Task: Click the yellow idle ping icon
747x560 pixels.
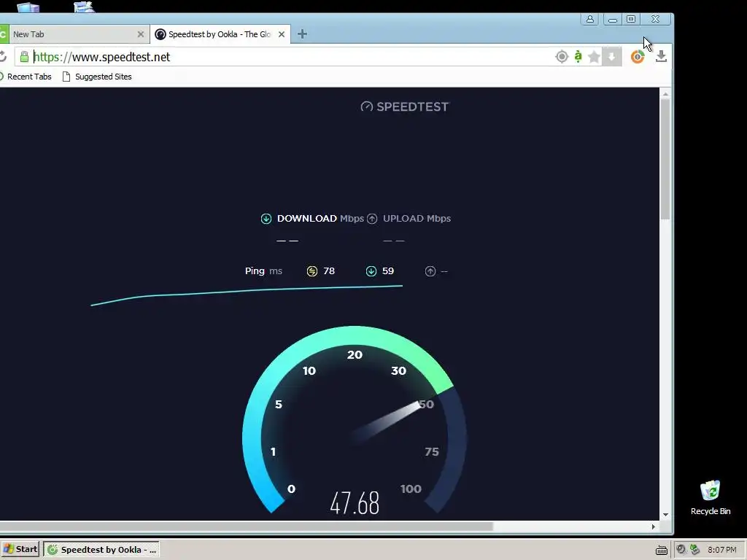Action: pyautogui.click(x=312, y=271)
